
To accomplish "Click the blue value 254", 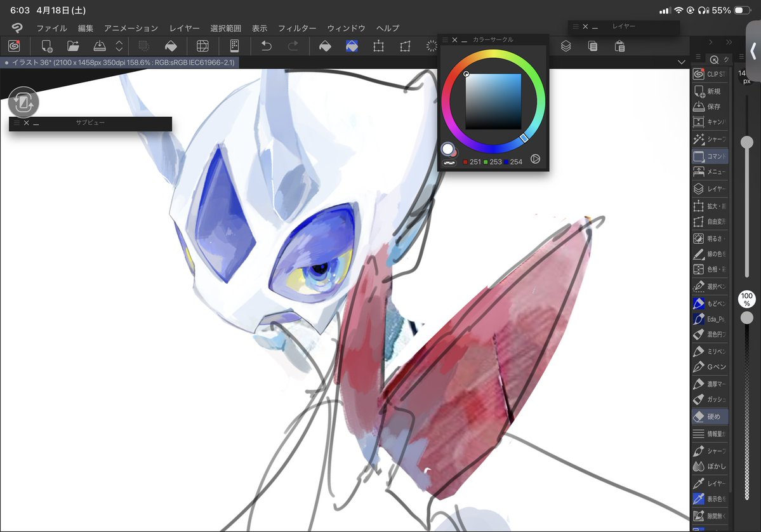I will point(516,162).
